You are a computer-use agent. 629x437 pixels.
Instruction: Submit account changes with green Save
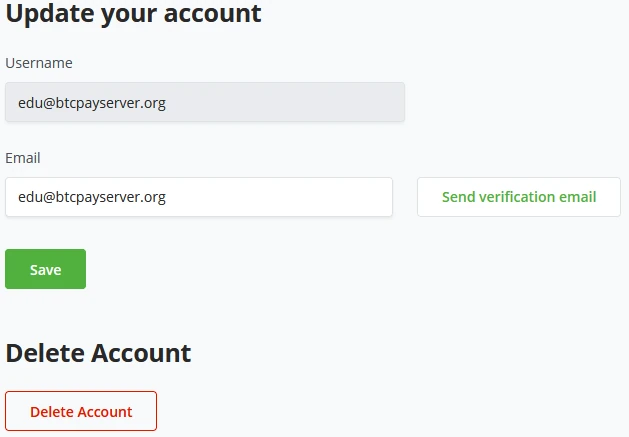[45, 269]
